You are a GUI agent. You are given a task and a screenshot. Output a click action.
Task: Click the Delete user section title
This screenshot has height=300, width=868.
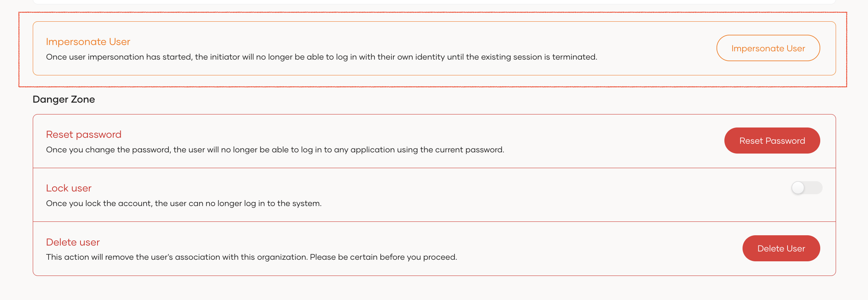coord(73,242)
